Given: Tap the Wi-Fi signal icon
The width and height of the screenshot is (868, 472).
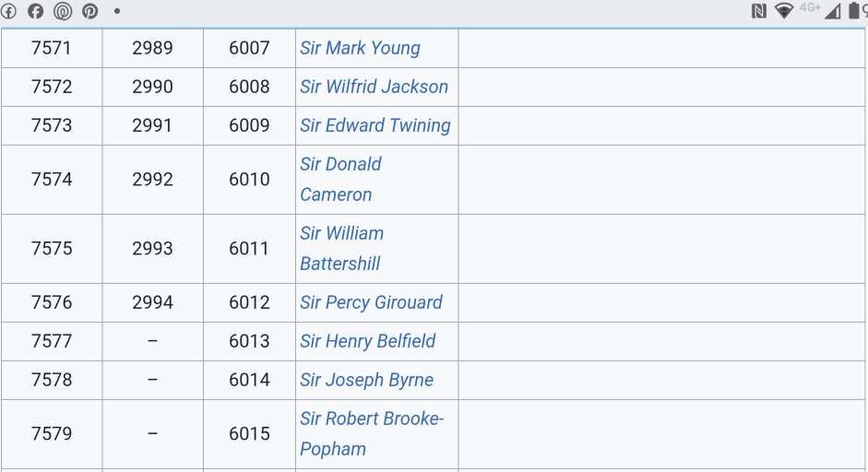Looking at the screenshot, I should pyautogui.click(x=784, y=11).
